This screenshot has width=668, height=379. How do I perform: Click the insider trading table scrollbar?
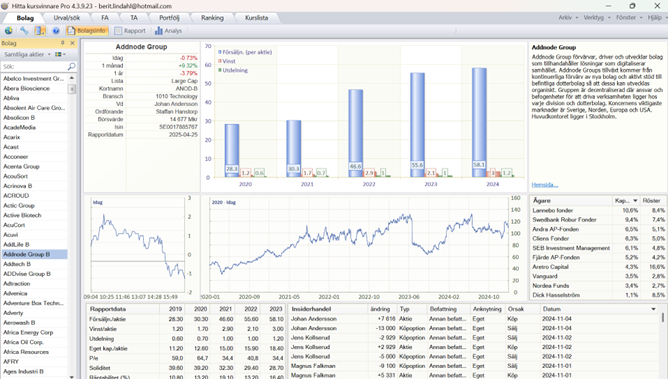click(662, 318)
